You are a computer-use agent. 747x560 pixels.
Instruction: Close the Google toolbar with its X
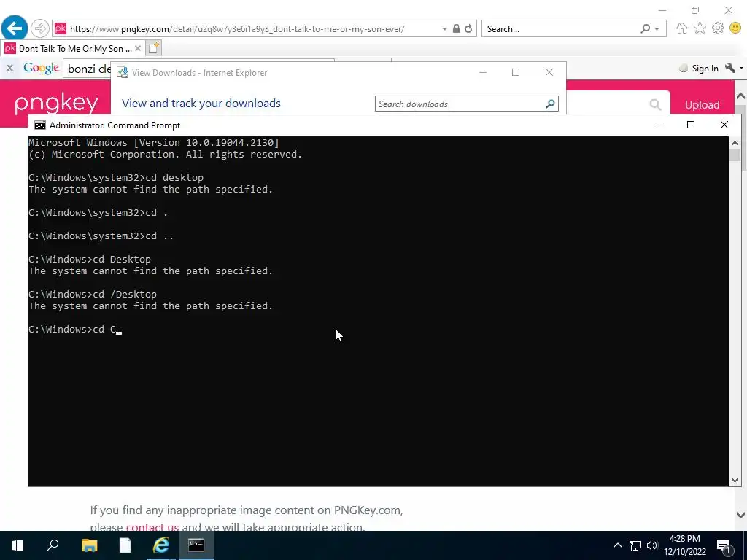point(9,68)
